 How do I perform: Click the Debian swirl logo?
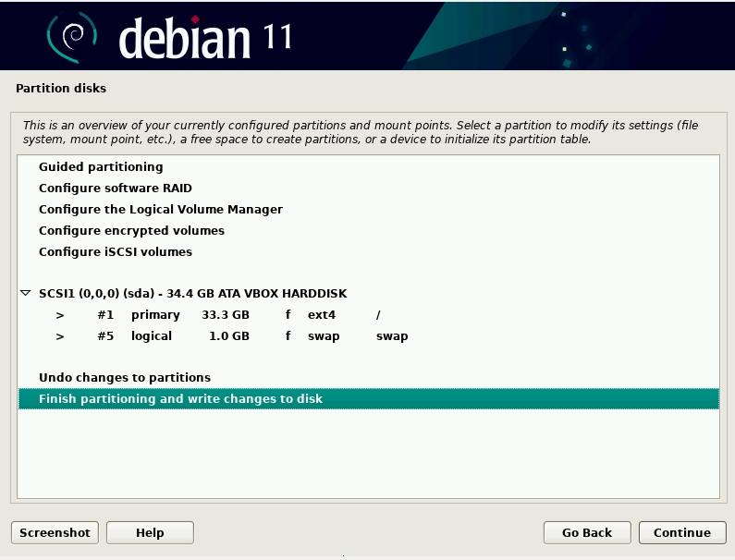pyautogui.click(x=72, y=37)
